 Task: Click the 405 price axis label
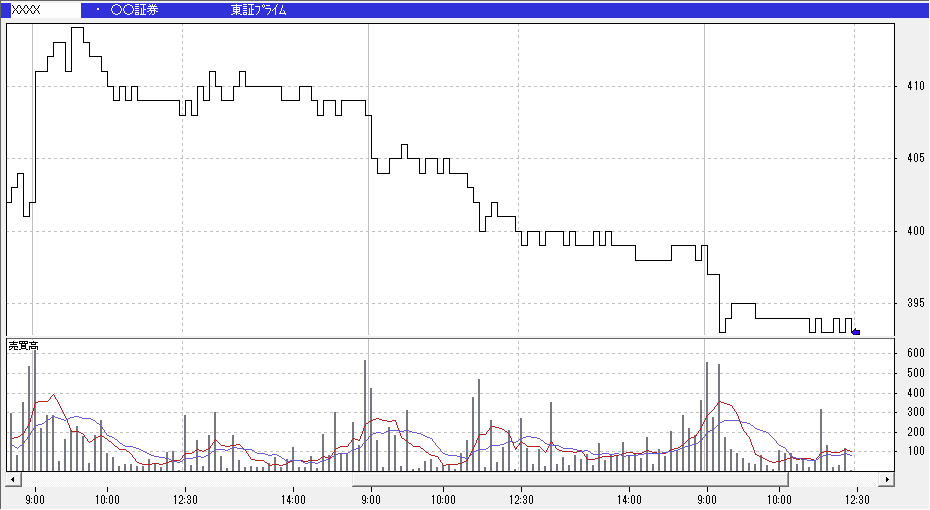(916, 158)
